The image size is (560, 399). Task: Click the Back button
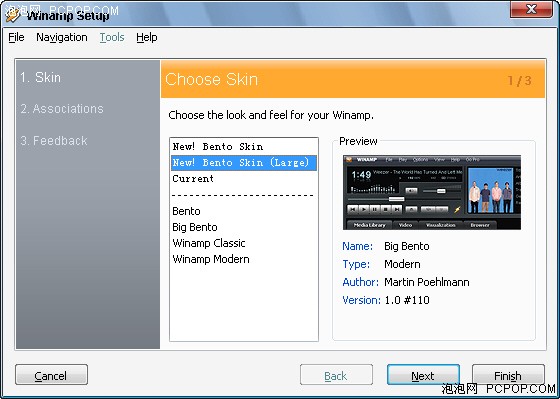pyautogui.click(x=336, y=375)
